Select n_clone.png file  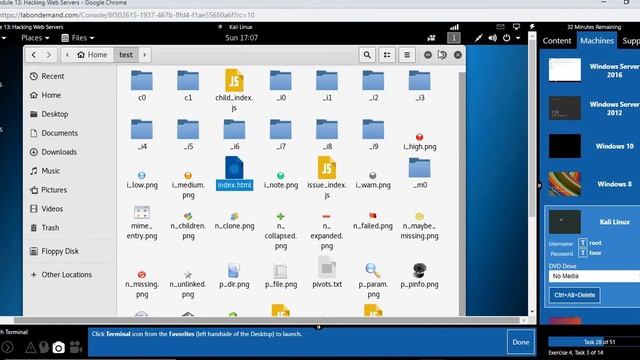[234, 221]
